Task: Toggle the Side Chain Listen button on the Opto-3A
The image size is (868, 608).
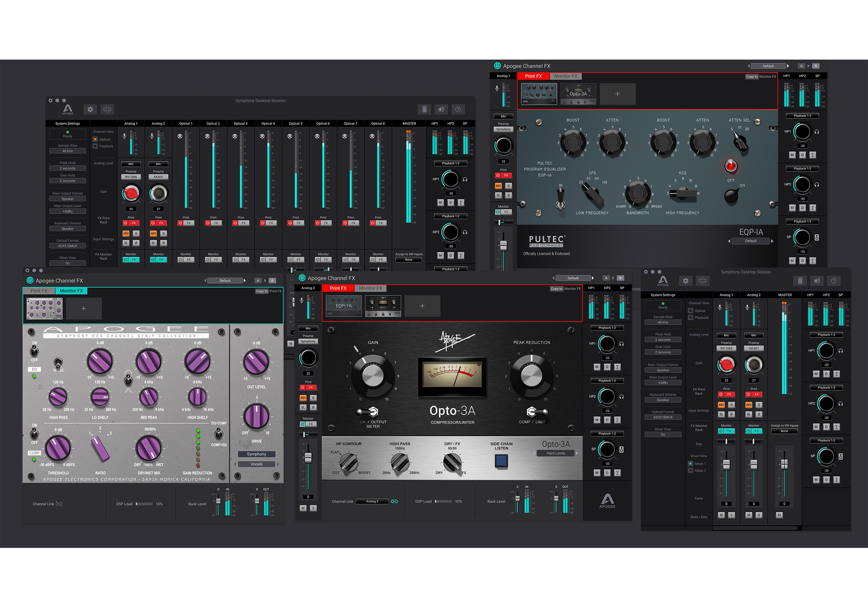Action: (x=501, y=461)
